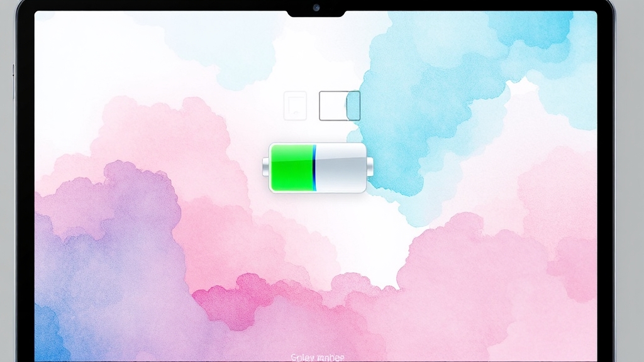Click the large battery charge indicator
This screenshot has height=362, width=644.
318,167
